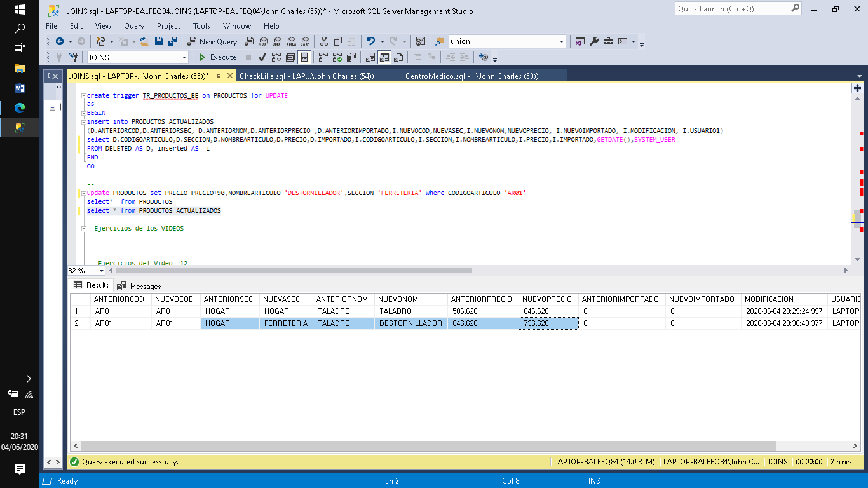868x488 pixels.
Task: Start a DMX query
Action: 276,41
